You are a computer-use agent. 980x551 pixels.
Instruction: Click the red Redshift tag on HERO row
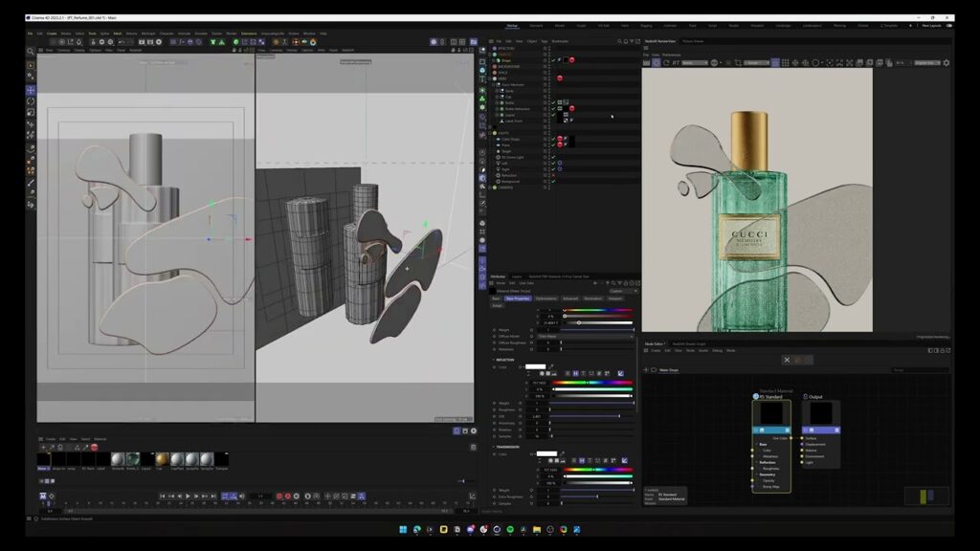tap(559, 78)
